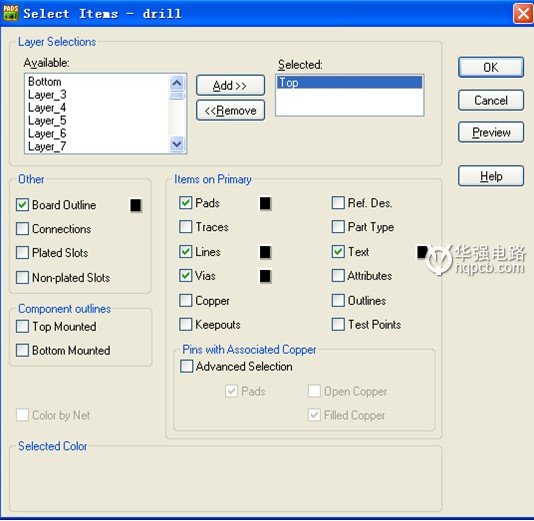Close the Select Items dialog
534x521 pixels.
(523, 14)
